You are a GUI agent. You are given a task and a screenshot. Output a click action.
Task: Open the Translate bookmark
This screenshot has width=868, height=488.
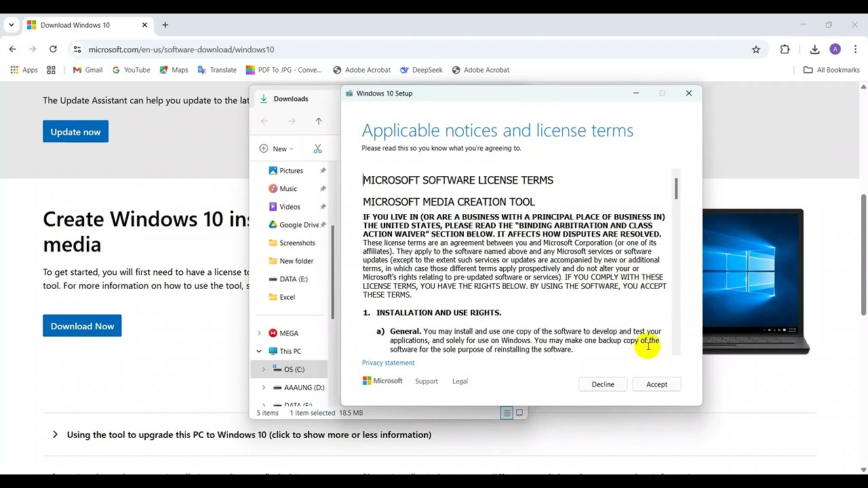[217, 70]
